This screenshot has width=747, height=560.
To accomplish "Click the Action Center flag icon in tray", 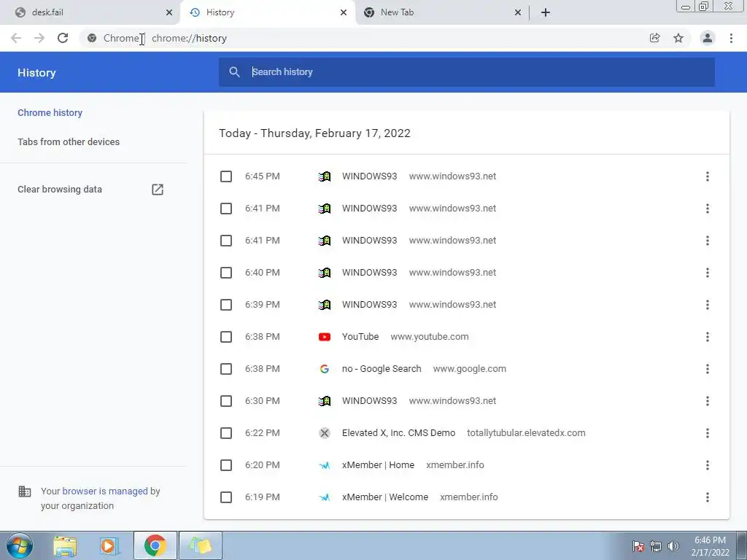I will tap(638, 546).
